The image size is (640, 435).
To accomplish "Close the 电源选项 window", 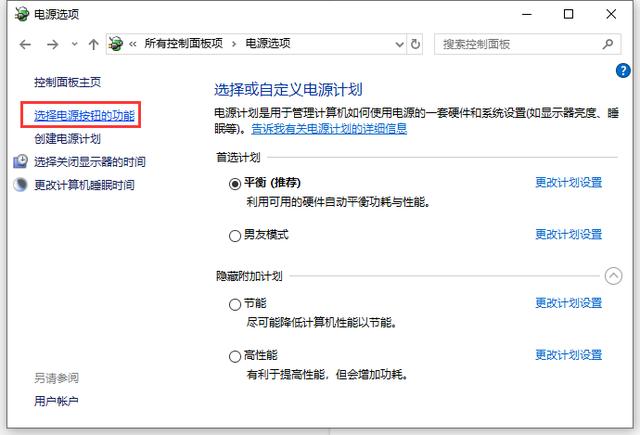I will [x=611, y=14].
